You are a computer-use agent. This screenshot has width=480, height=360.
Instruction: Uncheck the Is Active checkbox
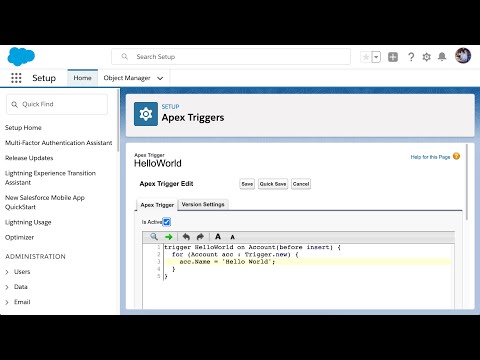click(167, 222)
